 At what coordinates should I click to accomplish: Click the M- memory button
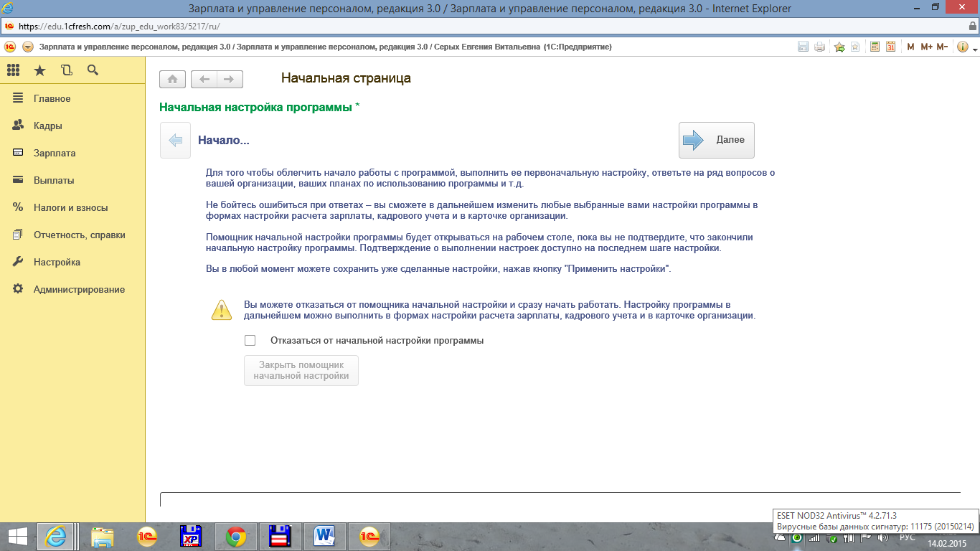point(942,47)
